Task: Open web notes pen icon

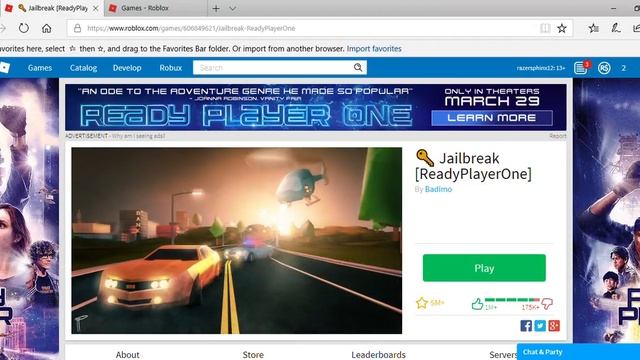Action: 616,28
